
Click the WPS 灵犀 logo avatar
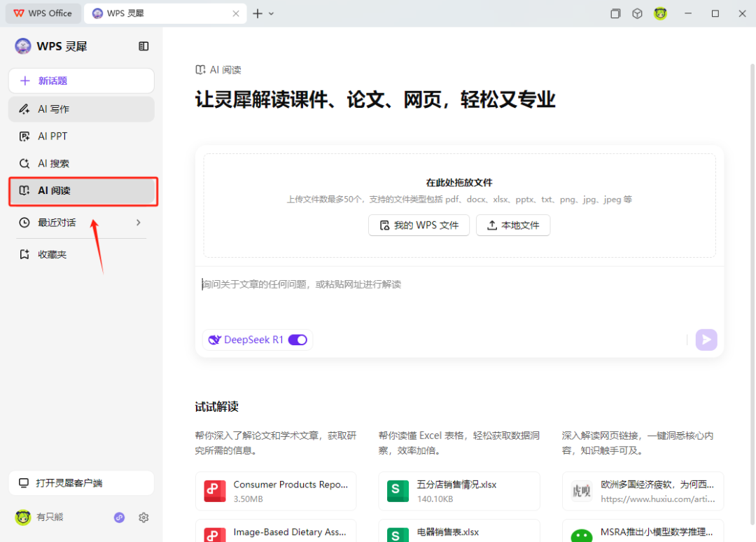point(22,46)
